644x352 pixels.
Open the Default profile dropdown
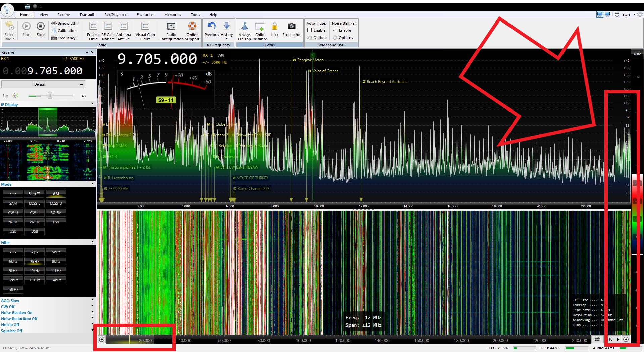click(x=43, y=84)
